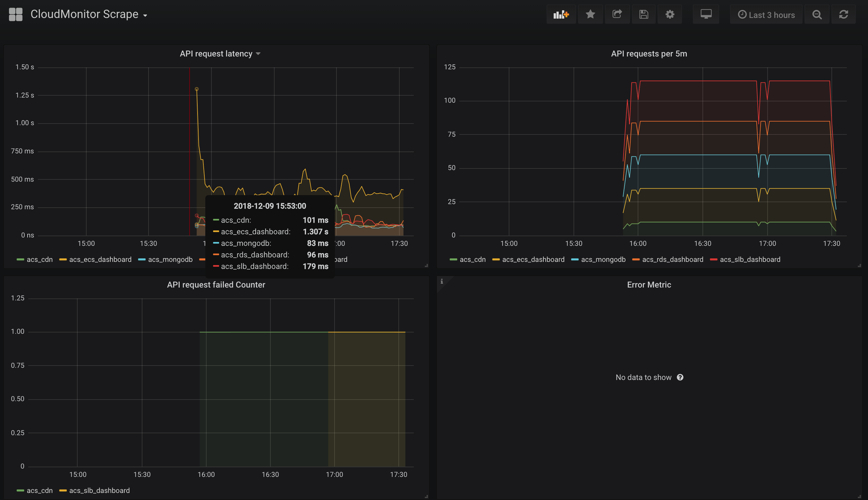
Task: Click the API request failed Counter title
Action: 216,285
